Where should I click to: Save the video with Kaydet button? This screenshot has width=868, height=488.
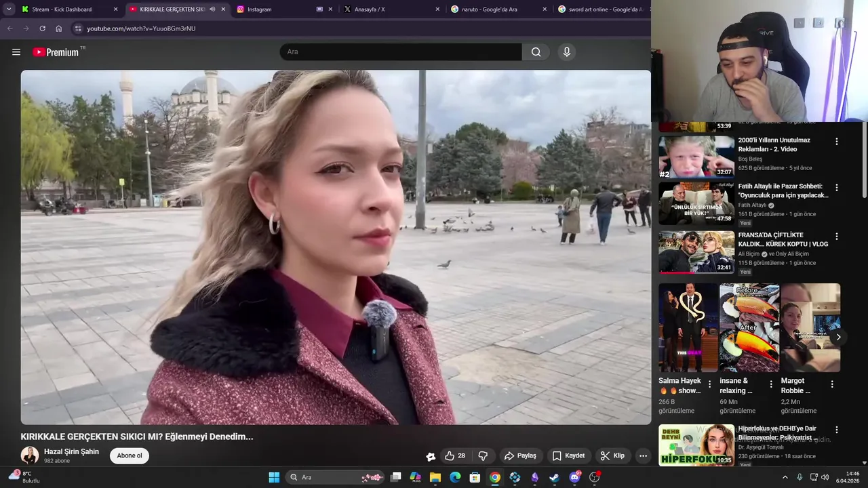568,456
